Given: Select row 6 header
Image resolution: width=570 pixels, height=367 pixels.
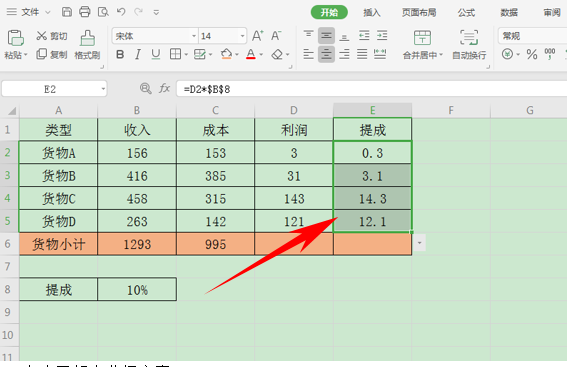Looking at the screenshot, I should tap(8, 244).
